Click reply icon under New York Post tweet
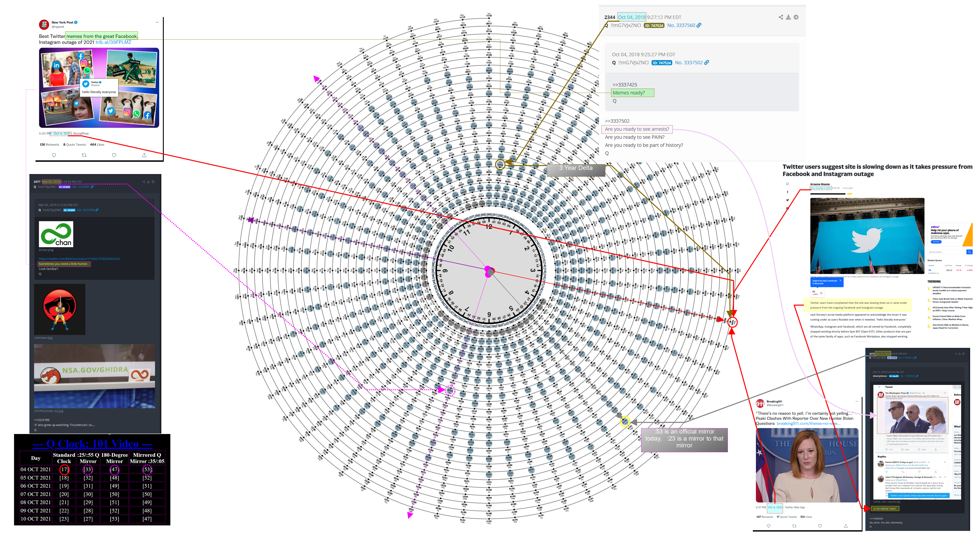 click(x=54, y=155)
